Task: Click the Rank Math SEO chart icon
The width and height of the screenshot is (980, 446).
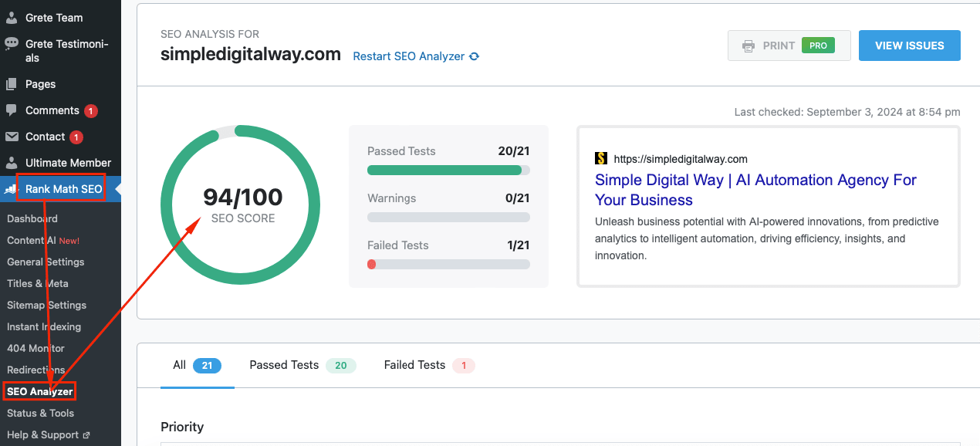Action: pyautogui.click(x=12, y=189)
